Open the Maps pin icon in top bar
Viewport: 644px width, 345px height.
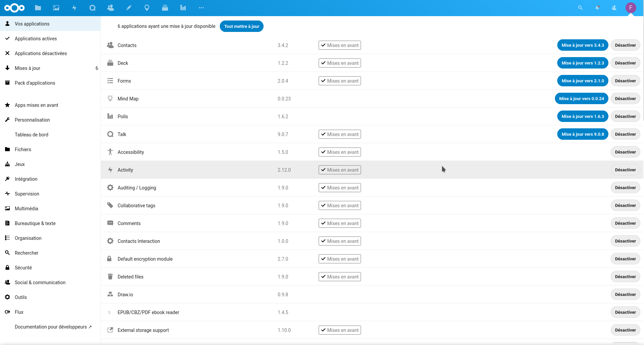tap(147, 8)
